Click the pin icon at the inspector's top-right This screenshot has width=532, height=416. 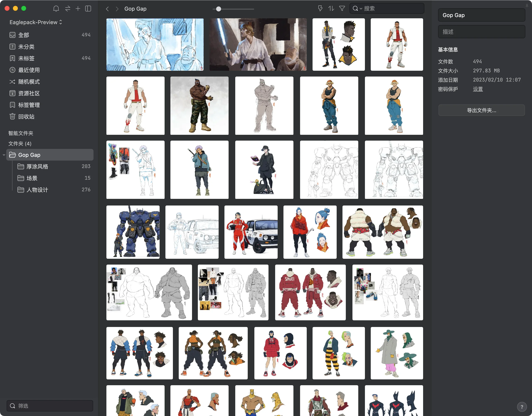point(527,5)
